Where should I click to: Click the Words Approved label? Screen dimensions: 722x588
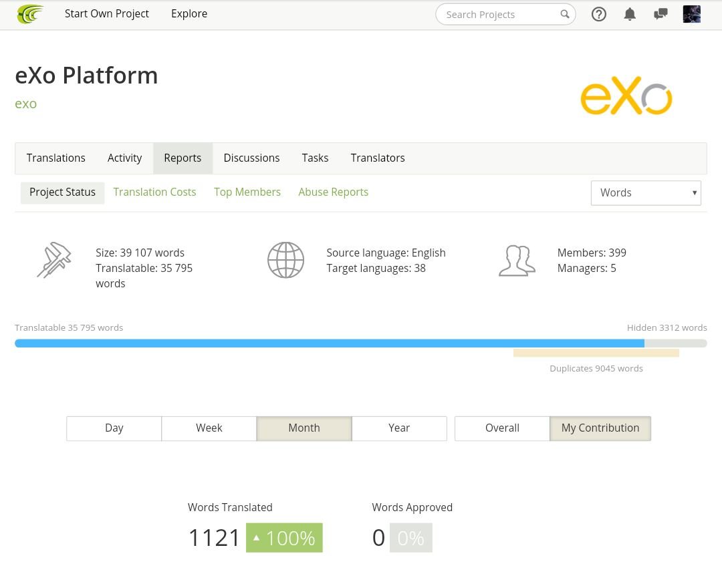[x=412, y=507]
